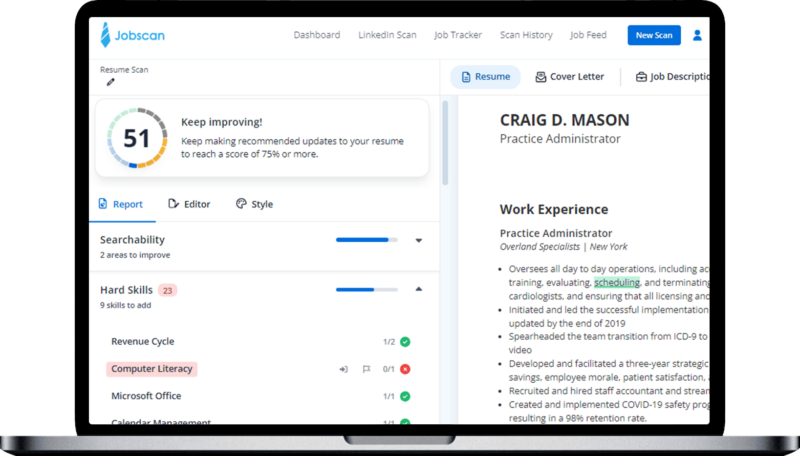800x456 pixels.
Task: Switch to the Resume tab
Action: point(485,77)
